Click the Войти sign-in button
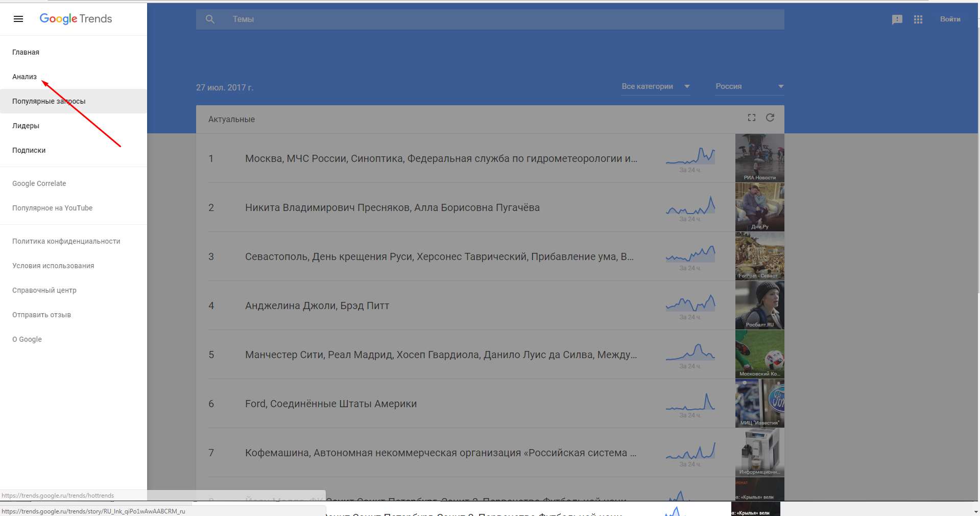Screen dimensions: 980x516 click(950, 19)
